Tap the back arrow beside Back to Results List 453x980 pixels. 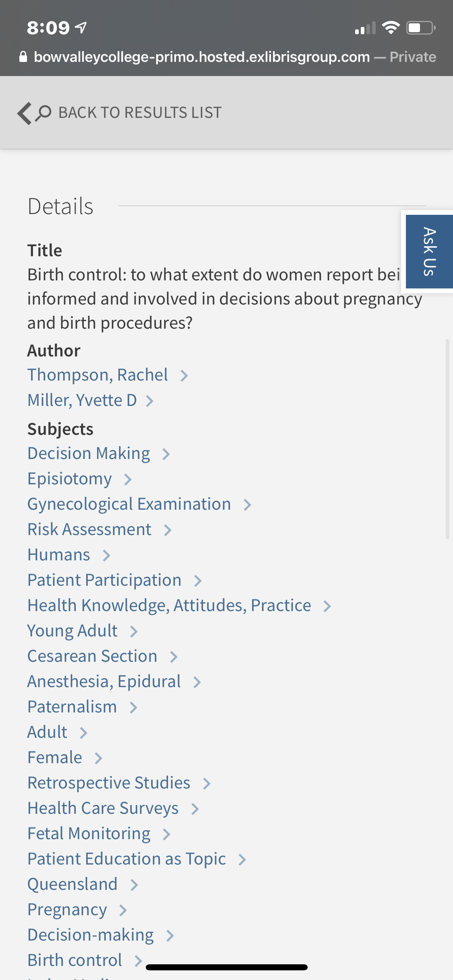(25, 113)
